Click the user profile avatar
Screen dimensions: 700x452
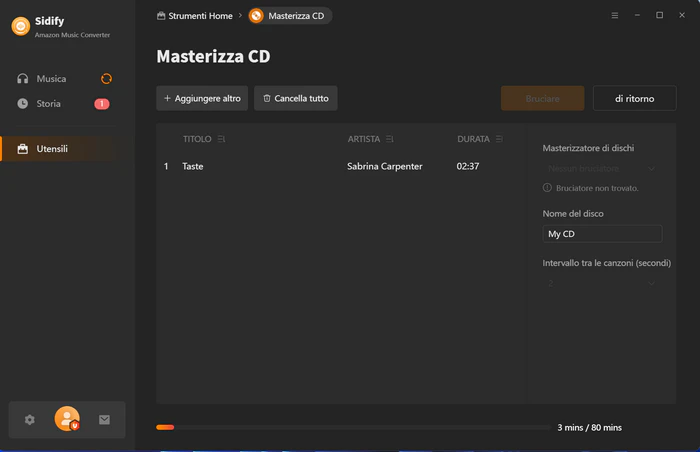point(67,419)
